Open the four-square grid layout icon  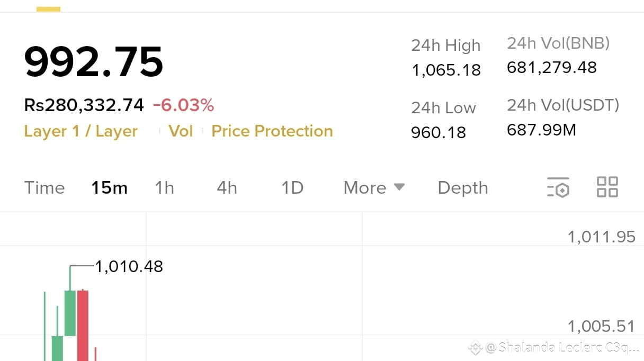click(607, 187)
